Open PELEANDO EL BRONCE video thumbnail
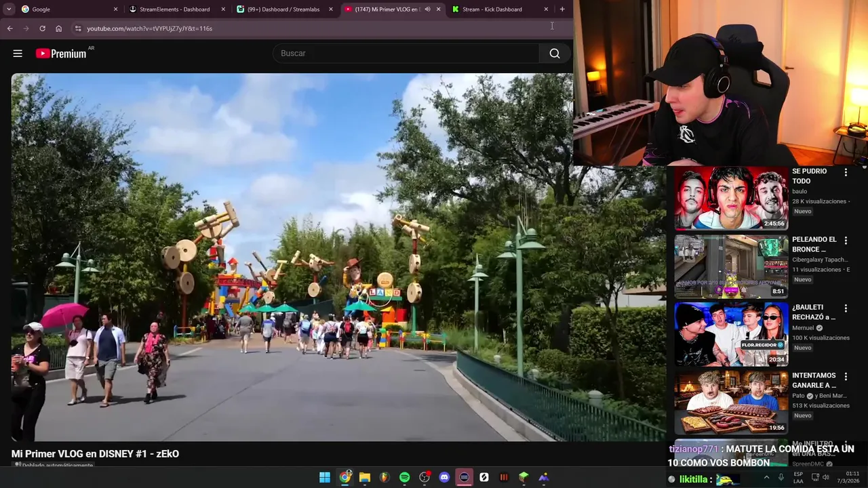The height and width of the screenshot is (488, 868). (731, 266)
